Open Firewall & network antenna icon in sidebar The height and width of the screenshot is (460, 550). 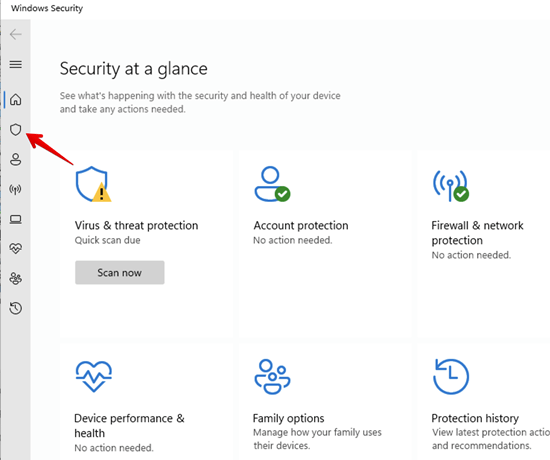point(16,189)
